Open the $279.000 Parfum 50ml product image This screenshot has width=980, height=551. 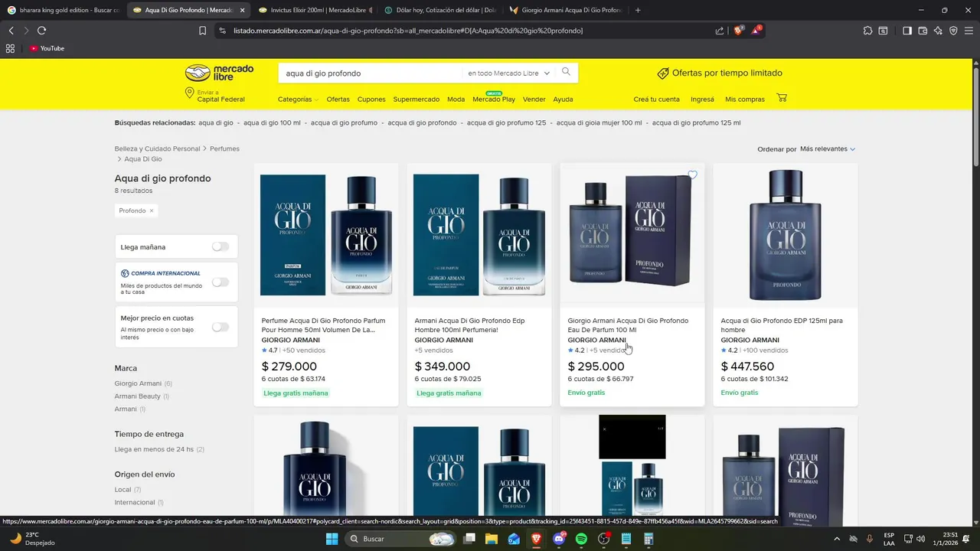[x=326, y=236]
